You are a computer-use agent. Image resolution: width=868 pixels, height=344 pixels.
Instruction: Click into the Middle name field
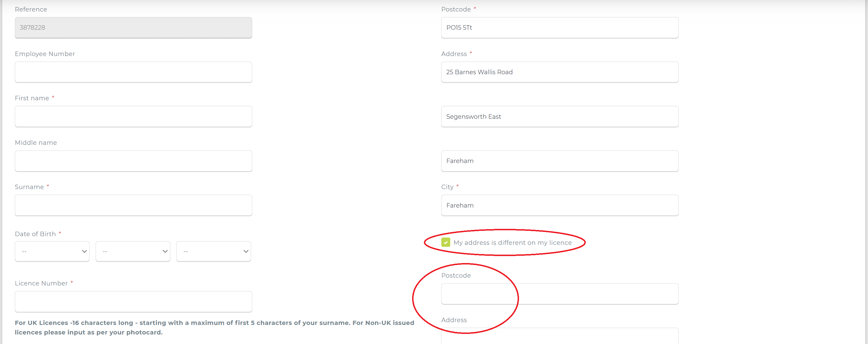click(x=134, y=161)
